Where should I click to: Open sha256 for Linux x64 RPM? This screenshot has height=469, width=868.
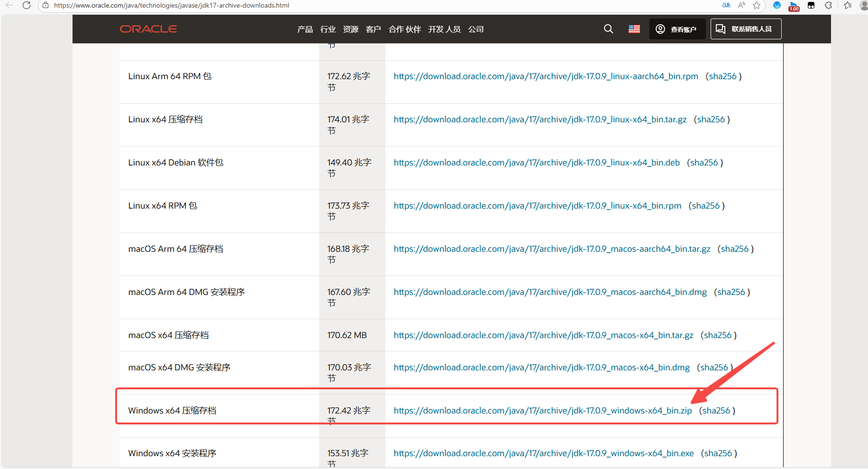pos(705,206)
